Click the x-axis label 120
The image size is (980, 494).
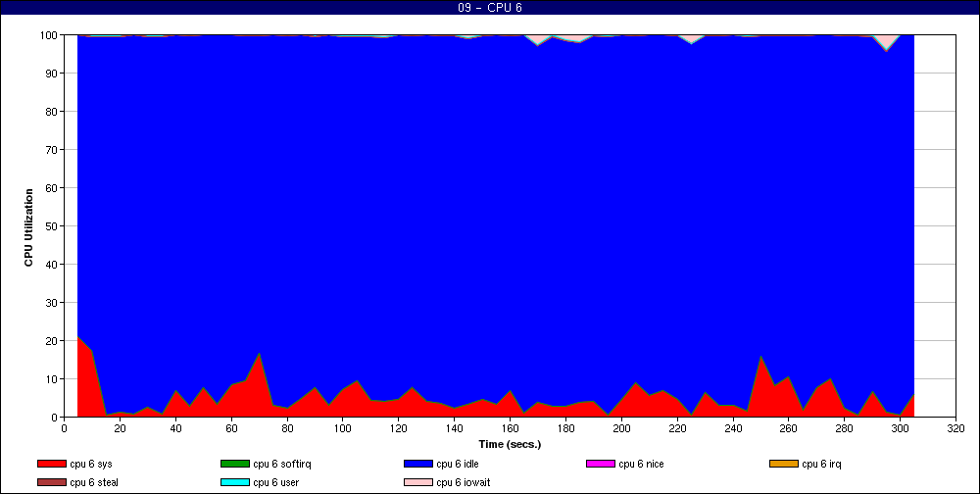(x=398, y=428)
